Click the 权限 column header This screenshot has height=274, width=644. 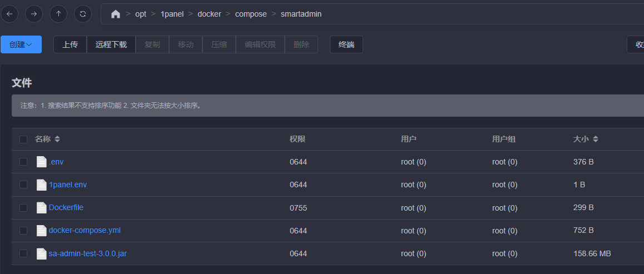(x=298, y=140)
